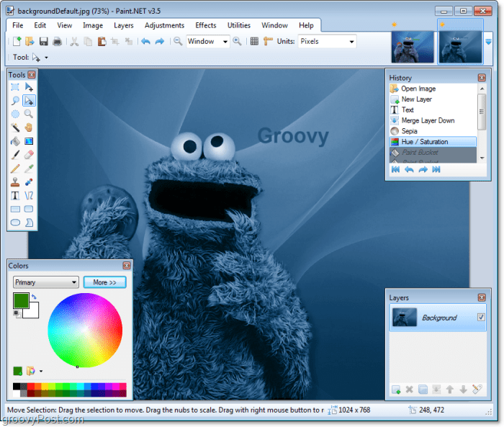Select the Pan hand tool
Image resolution: width=504 pixels, height=427 pixels.
(29, 127)
